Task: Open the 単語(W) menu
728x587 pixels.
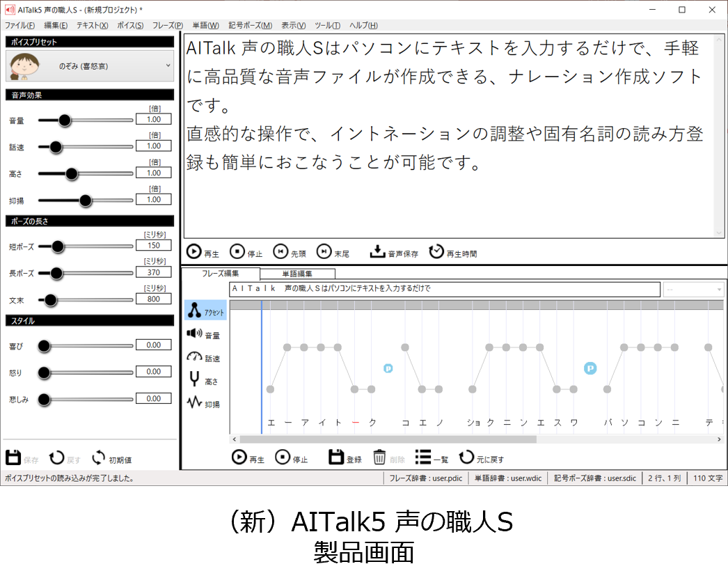Action: tap(206, 26)
